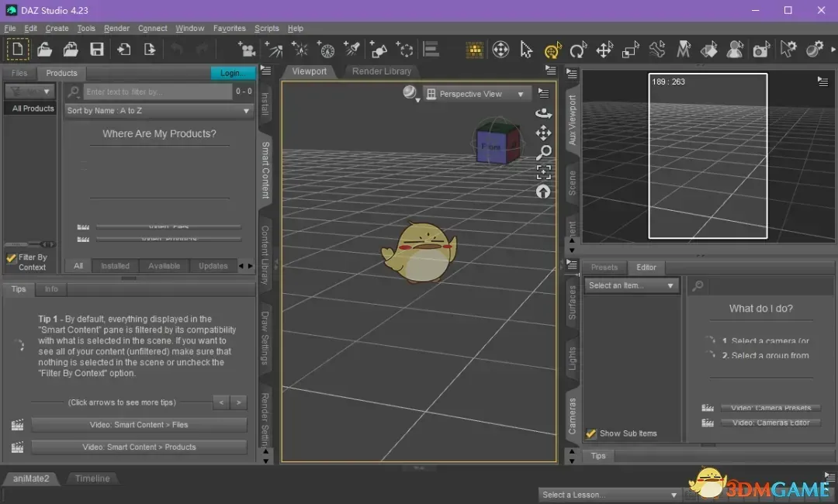Toggle the Show Sub Items checkbox
Screen dimensions: 838x504
click(591, 433)
